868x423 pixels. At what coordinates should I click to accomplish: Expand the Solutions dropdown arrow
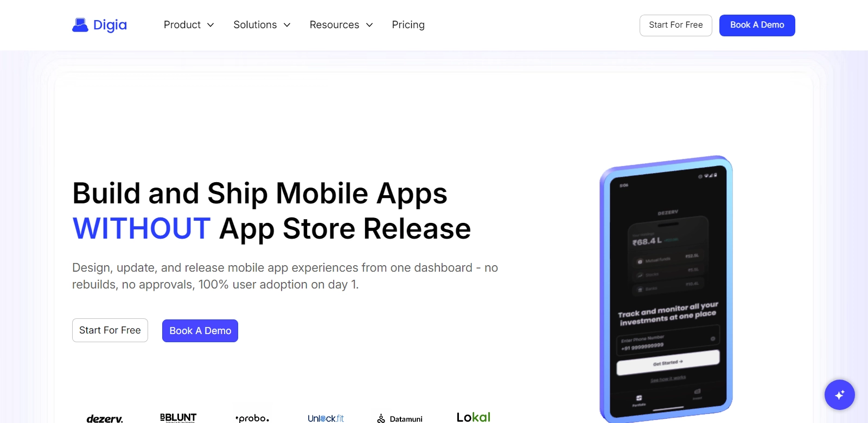[x=287, y=25]
